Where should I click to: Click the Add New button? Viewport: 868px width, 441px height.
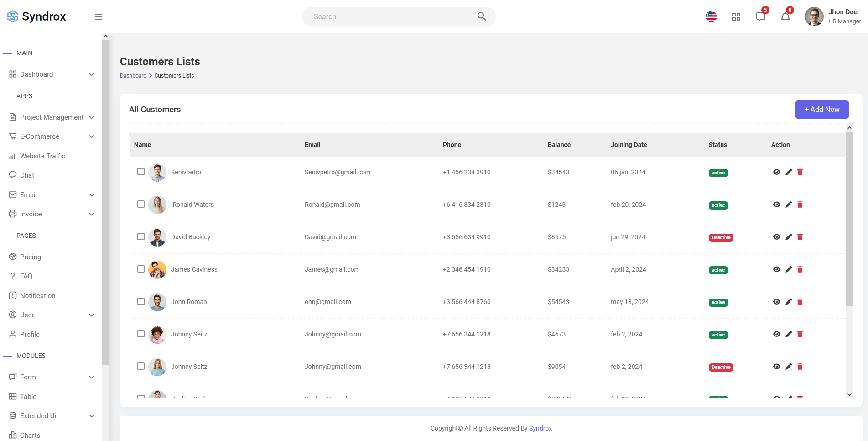(x=821, y=110)
